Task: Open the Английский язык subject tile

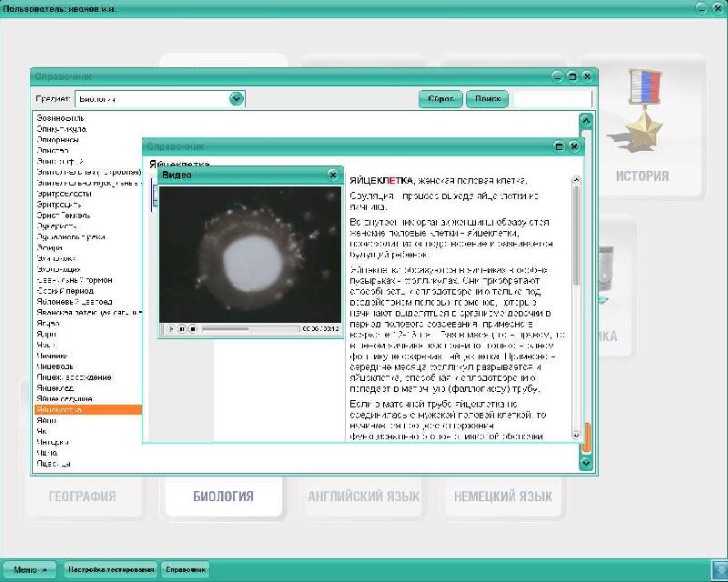Action: (x=363, y=497)
